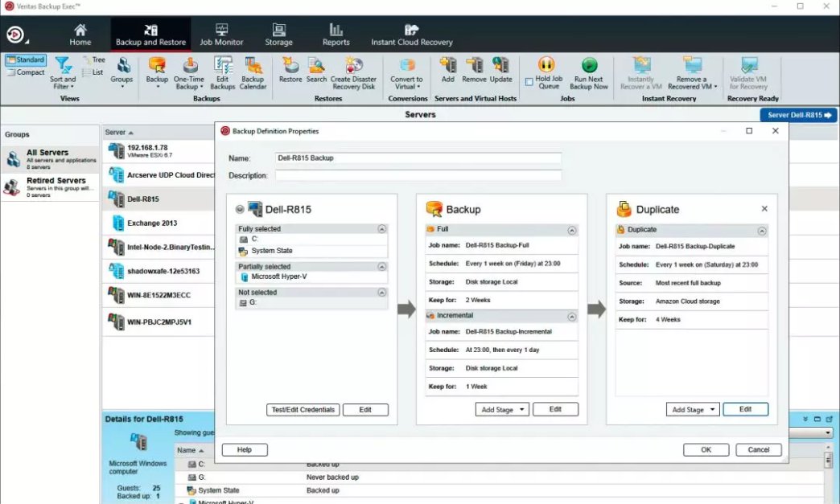The height and width of the screenshot is (504, 840).
Task: Select the Convert to Virtual icon
Action: 407,67
